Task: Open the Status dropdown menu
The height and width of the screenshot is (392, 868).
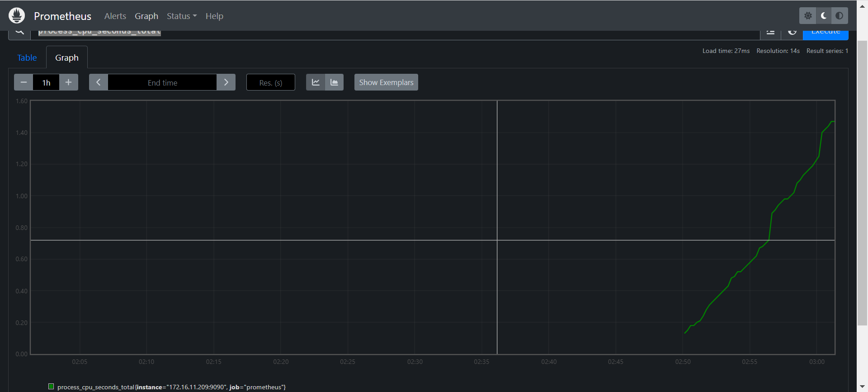Action: tap(181, 16)
